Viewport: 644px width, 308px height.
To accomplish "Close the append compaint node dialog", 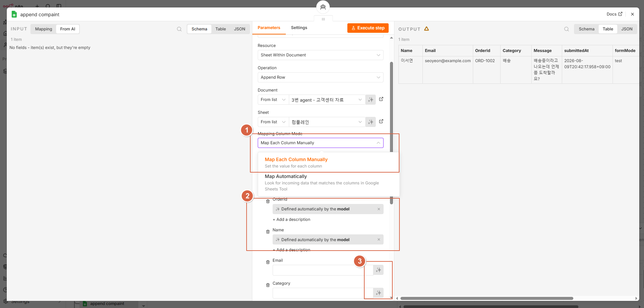I will coord(632,14).
